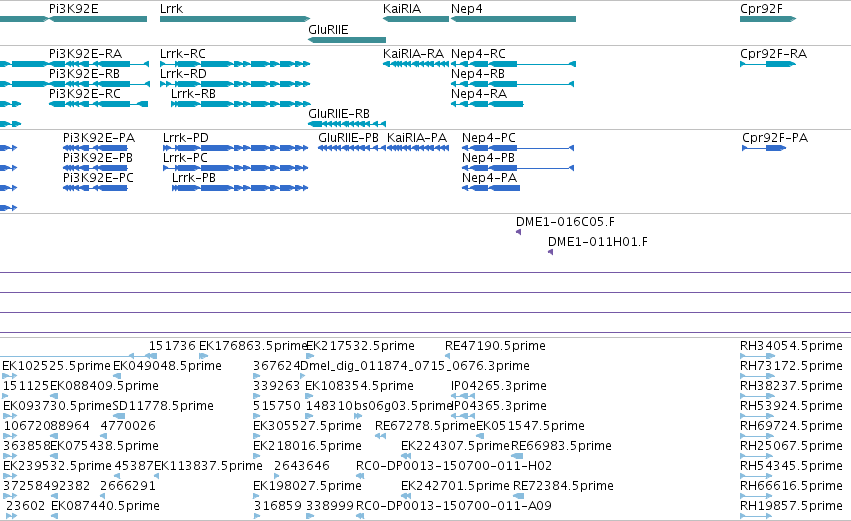Select the IP04265.3prime EST feature
This screenshot has width=851, height=521.
point(463,396)
